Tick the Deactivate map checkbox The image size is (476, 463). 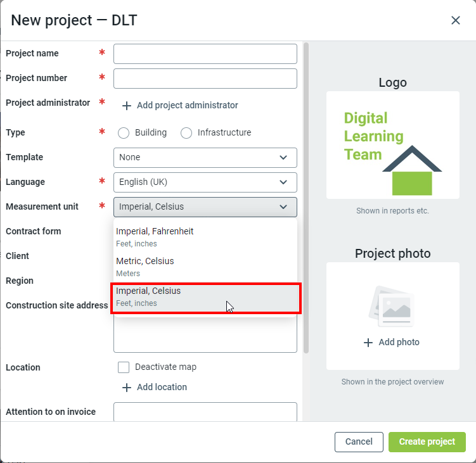pos(124,367)
